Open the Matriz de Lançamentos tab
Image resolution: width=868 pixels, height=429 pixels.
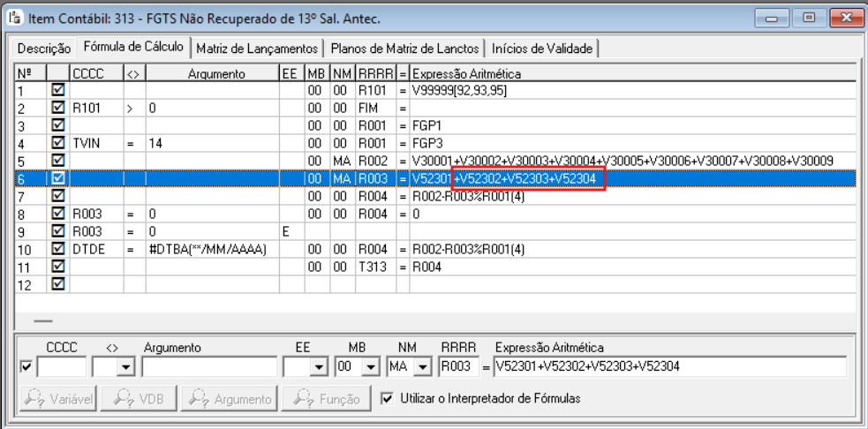click(x=258, y=49)
